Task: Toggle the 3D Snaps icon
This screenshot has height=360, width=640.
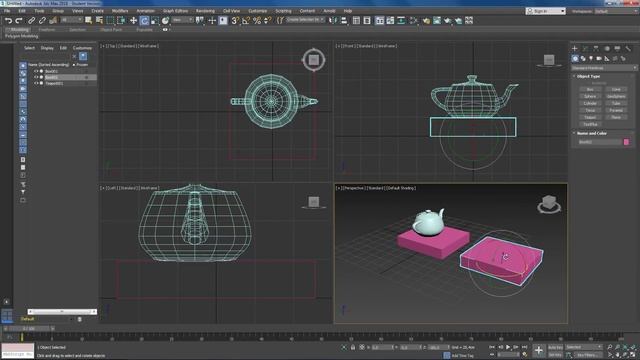Action: tap(235, 20)
